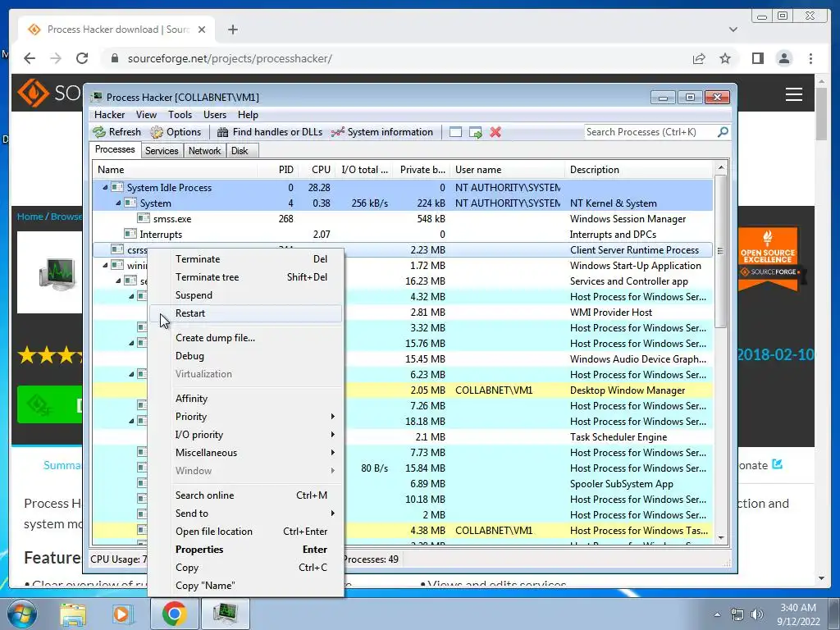Viewport: 840px width, 630px height.
Task: Switch to the Network tab
Action: coord(204,151)
